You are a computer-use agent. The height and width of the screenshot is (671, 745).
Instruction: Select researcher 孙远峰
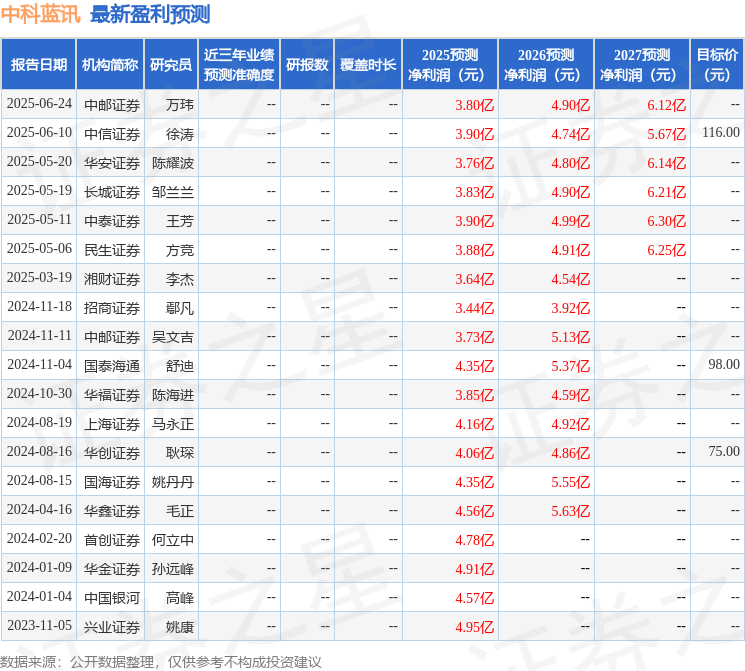point(173,568)
